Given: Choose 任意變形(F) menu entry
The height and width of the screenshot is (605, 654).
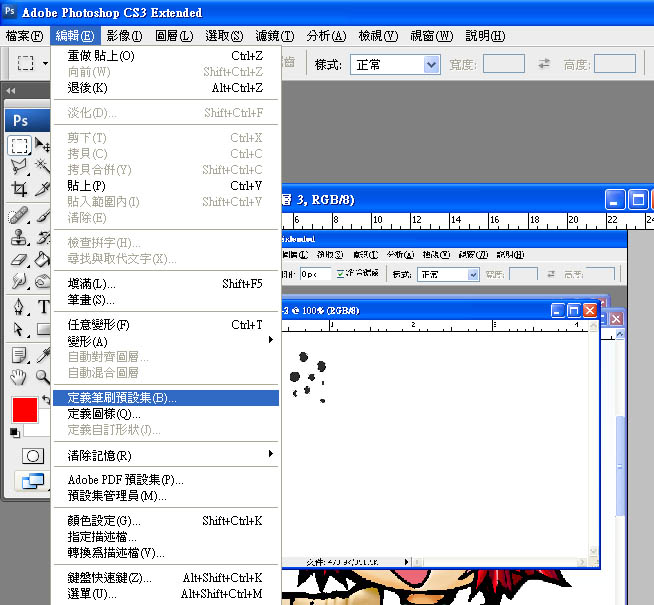Looking at the screenshot, I should (x=166, y=325).
